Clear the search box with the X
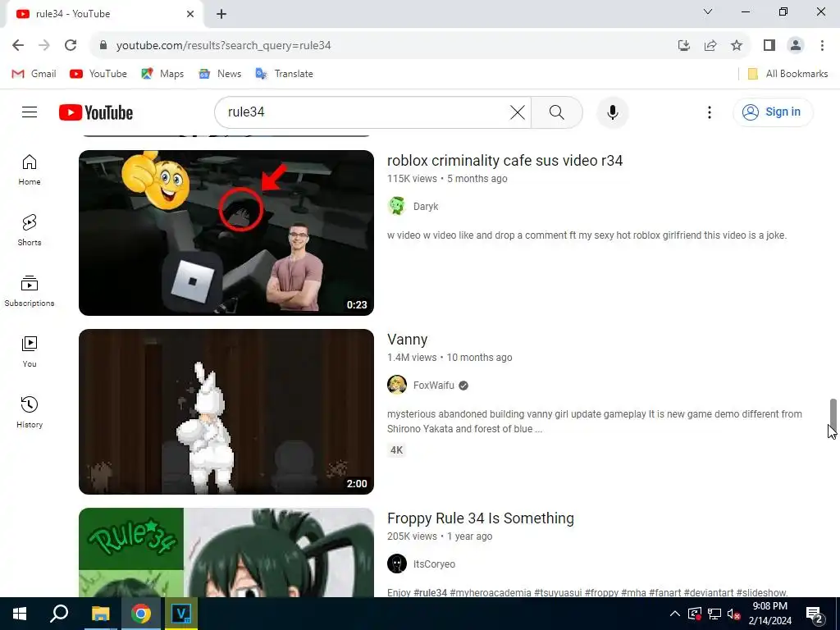Image resolution: width=840 pixels, height=630 pixels. point(518,112)
